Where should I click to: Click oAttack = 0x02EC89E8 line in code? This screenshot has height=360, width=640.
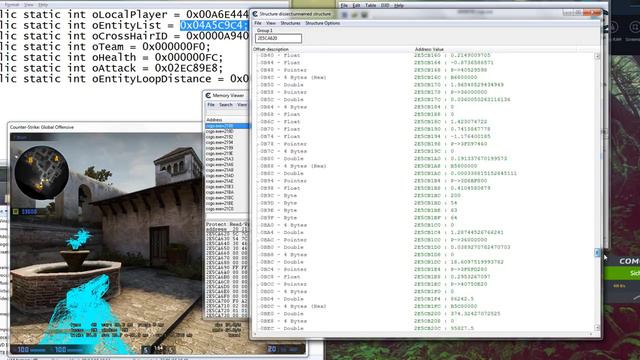[x=111, y=68]
